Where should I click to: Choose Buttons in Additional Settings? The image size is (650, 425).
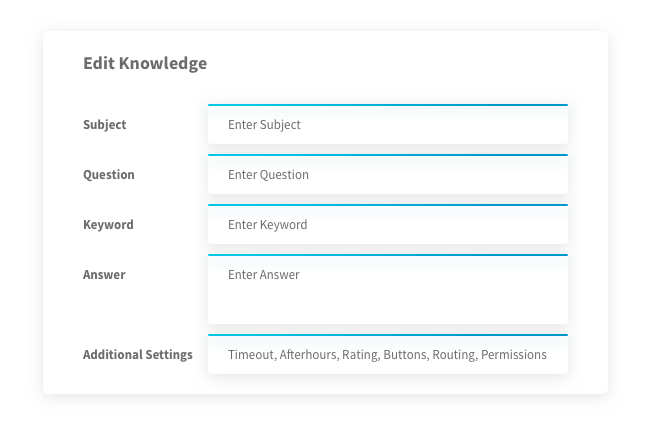tap(405, 355)
